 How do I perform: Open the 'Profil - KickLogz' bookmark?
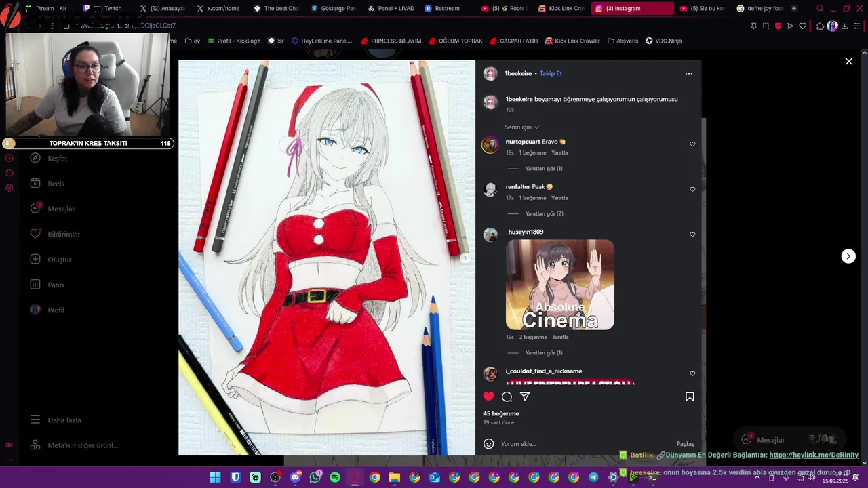(x=233, y=41)
